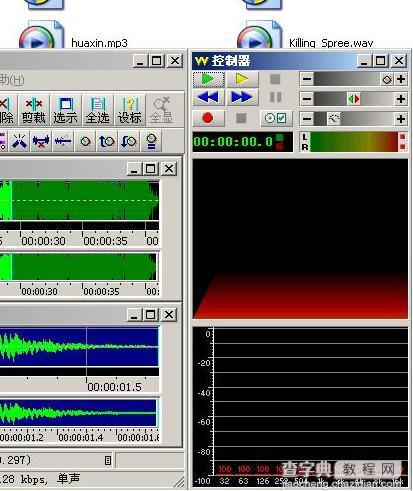Start recording with the red record button
This screenshot has height=491, width=413.
click(208, 118)
